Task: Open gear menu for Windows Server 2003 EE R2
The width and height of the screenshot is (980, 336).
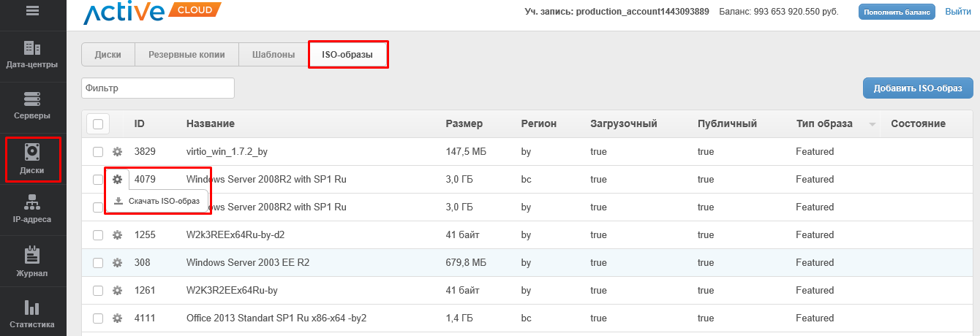Action: click(117, 263)
